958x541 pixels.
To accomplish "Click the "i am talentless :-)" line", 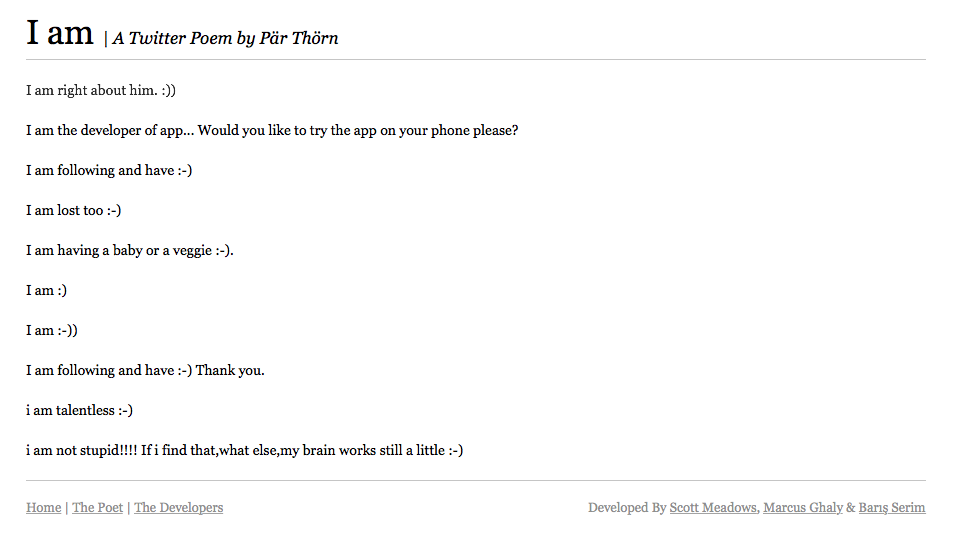I will [x=79, y=410].
